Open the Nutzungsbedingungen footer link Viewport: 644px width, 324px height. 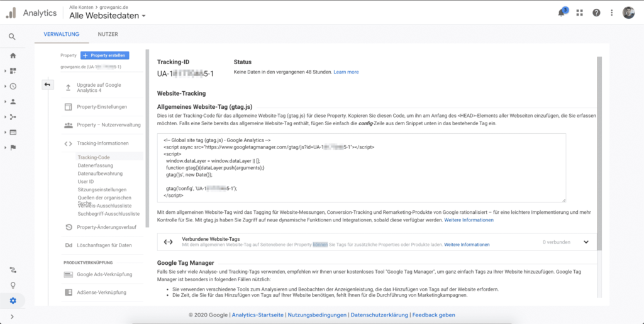(x=317, y=315)
